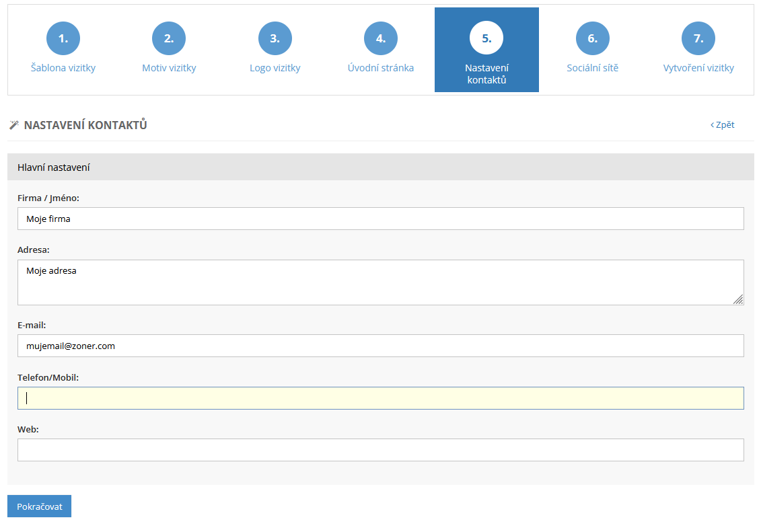The height and width of the screenshot is (532, 759).
Task: Click the empty Web input field
Action: click(x=380, y=450)
